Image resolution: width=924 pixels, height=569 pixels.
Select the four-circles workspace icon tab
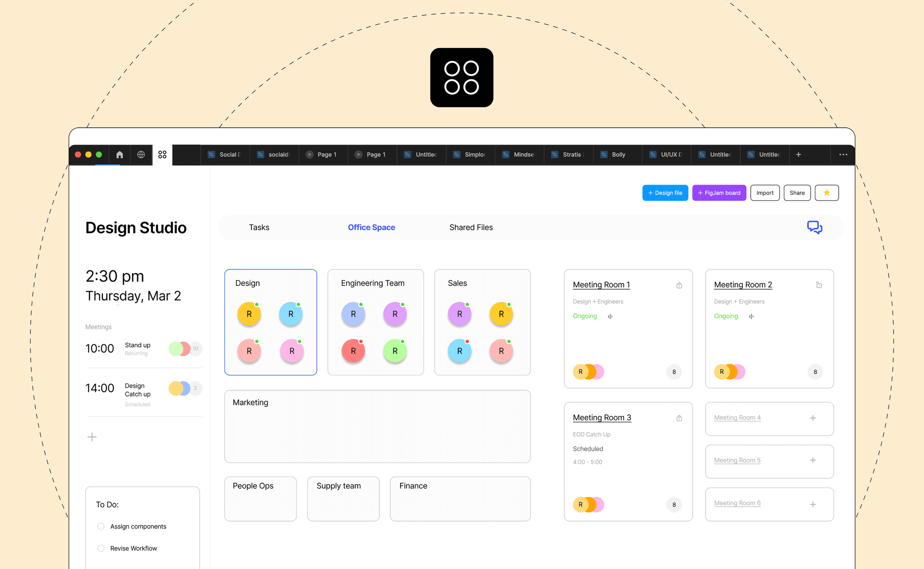[162, 155]
